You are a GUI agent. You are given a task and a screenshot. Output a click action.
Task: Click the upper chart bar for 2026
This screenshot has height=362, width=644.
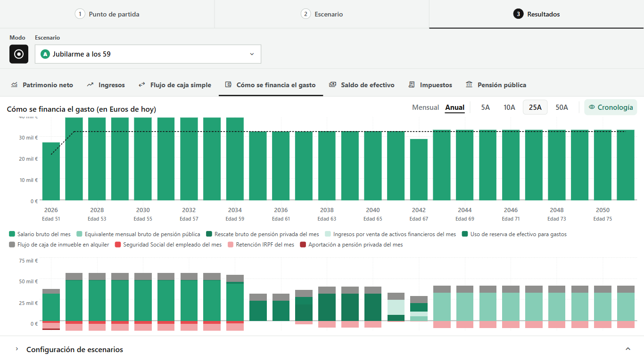coord(51,172)
